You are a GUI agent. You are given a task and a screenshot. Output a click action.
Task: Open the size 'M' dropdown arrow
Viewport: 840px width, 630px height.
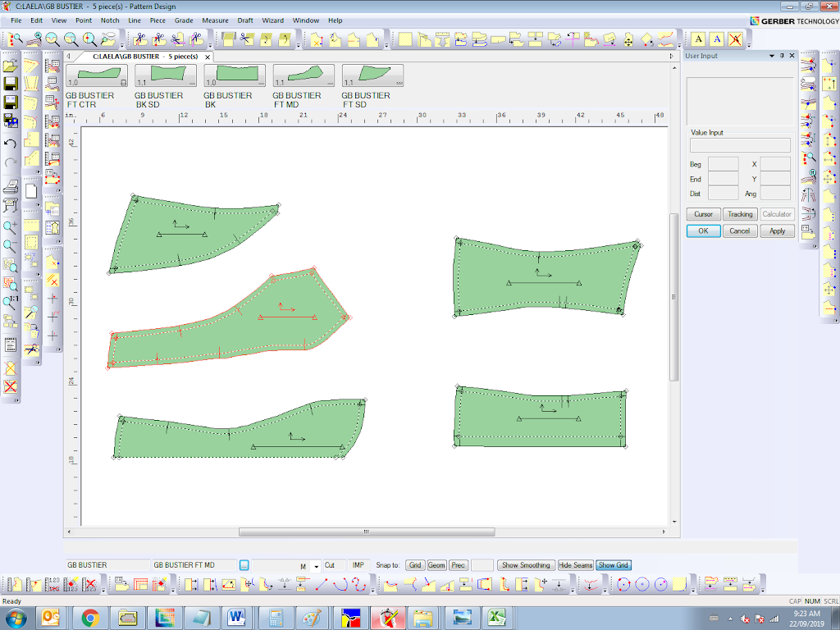(316, 566)
